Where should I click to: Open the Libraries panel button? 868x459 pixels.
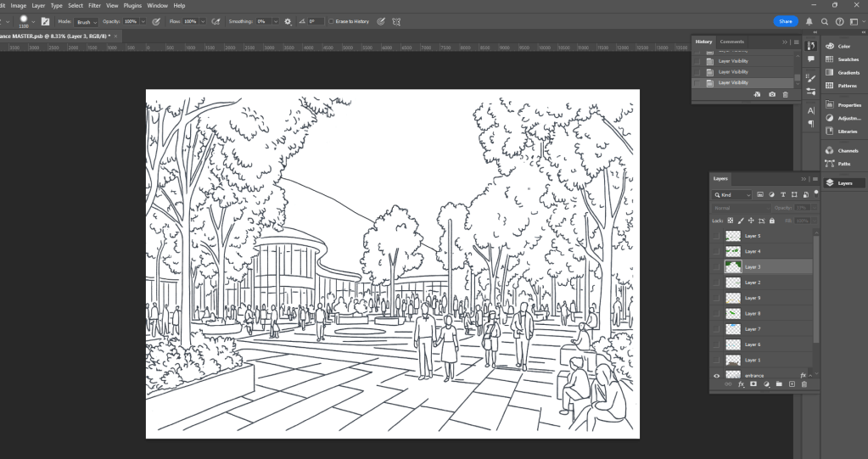pos(842,131)
